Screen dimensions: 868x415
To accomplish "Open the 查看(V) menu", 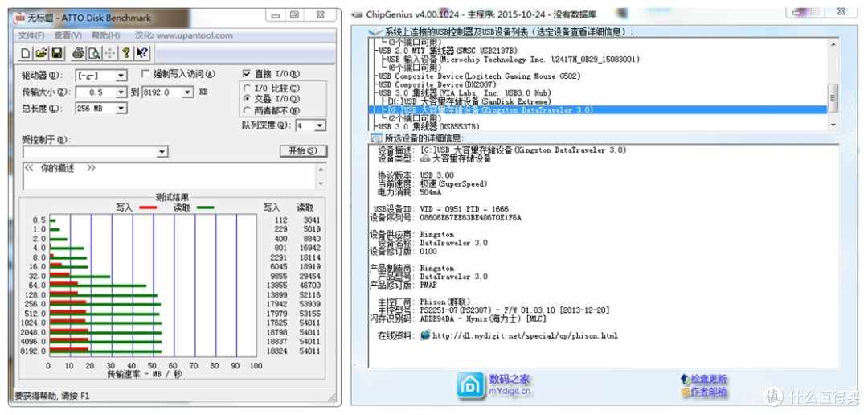I will pyautogui.click(x=68, y=35).
